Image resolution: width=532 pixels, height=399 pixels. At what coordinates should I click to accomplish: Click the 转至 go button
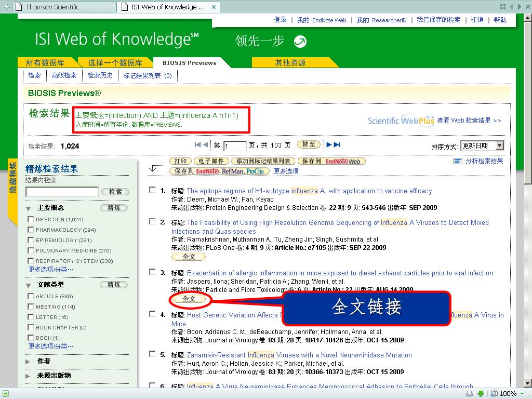[309, 144]
